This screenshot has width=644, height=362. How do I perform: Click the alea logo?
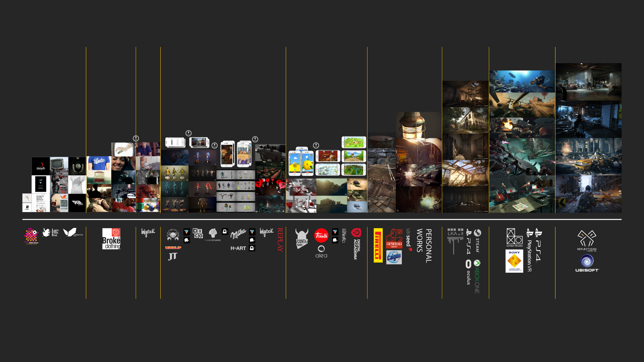pyautogui.click(x=321, y=252)
